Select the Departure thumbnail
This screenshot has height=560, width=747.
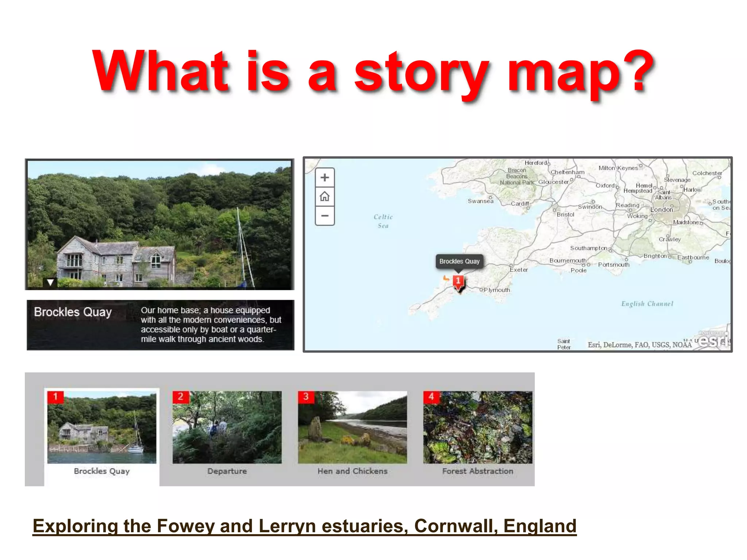click(x=227, y=427)
